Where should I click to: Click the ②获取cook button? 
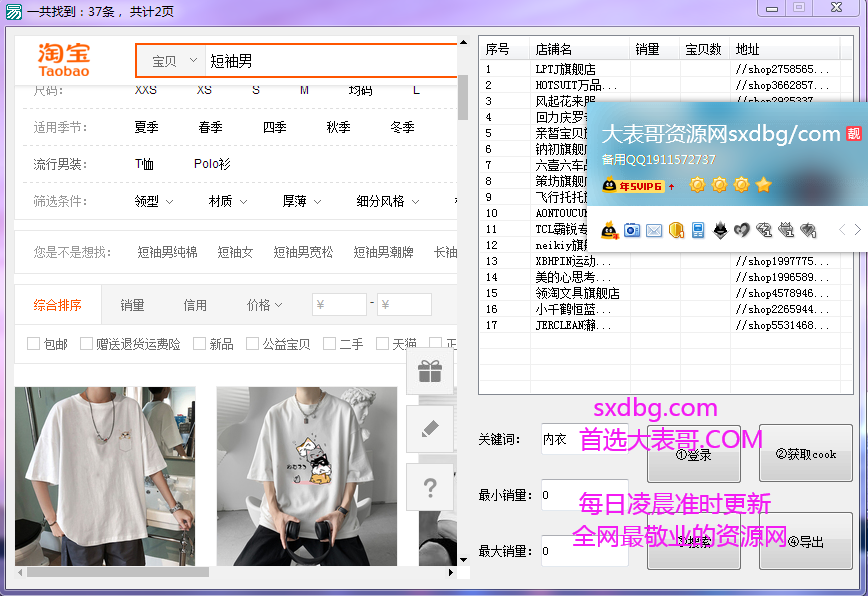(x=805, y=454)
